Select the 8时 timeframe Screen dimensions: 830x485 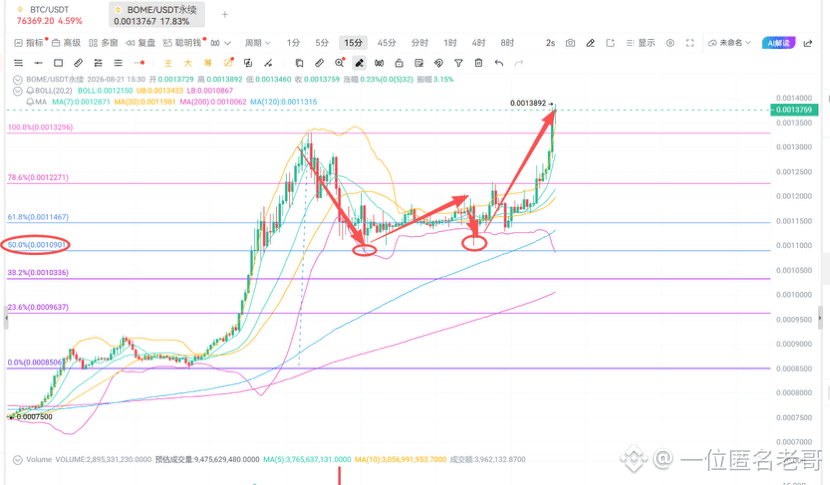point(507,43)
